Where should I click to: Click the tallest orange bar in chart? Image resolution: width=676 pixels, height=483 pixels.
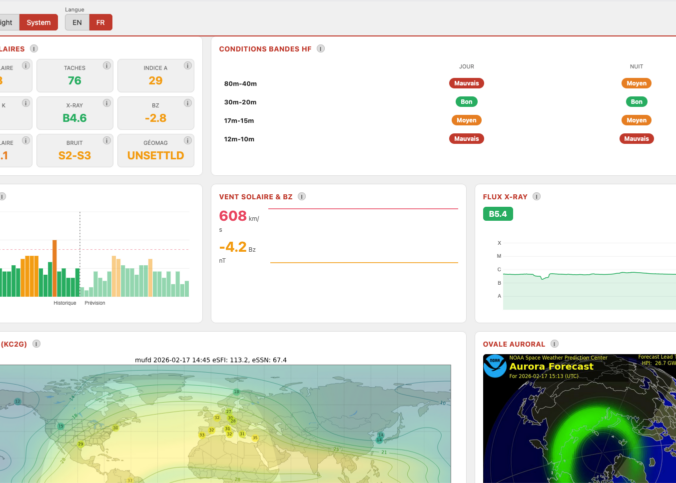54,267
